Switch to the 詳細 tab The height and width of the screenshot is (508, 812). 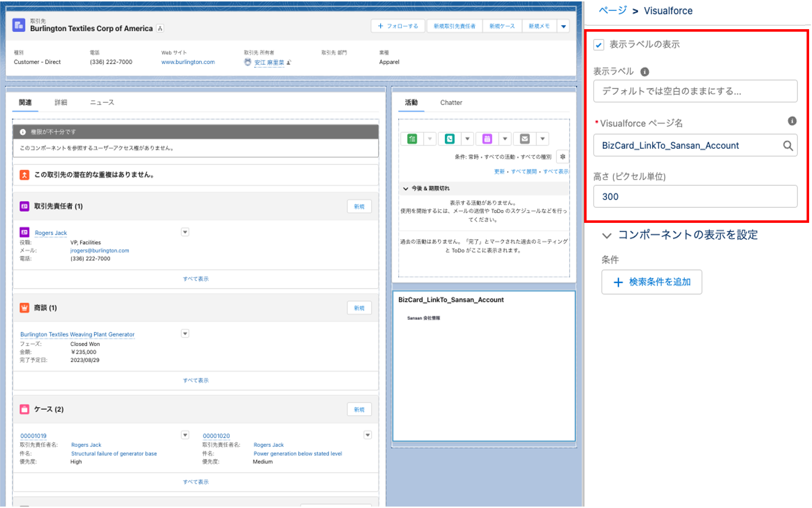click(x=61, y=103)
